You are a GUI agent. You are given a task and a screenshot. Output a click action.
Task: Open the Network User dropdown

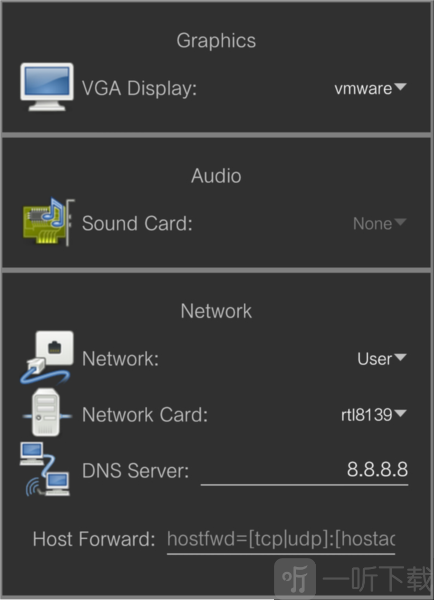click(x=382, y=359)
